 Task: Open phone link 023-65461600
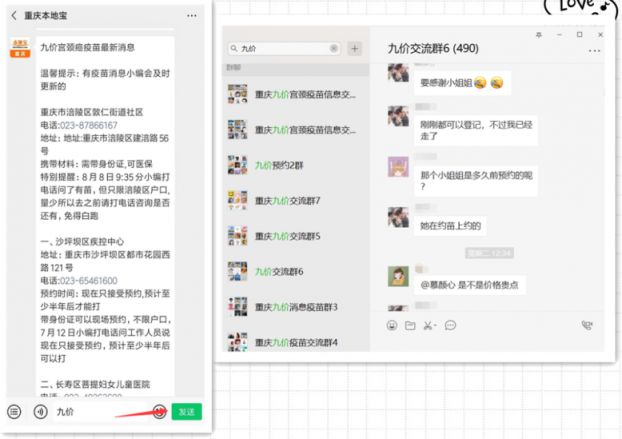pyautogui.click(x=88, y=281)
